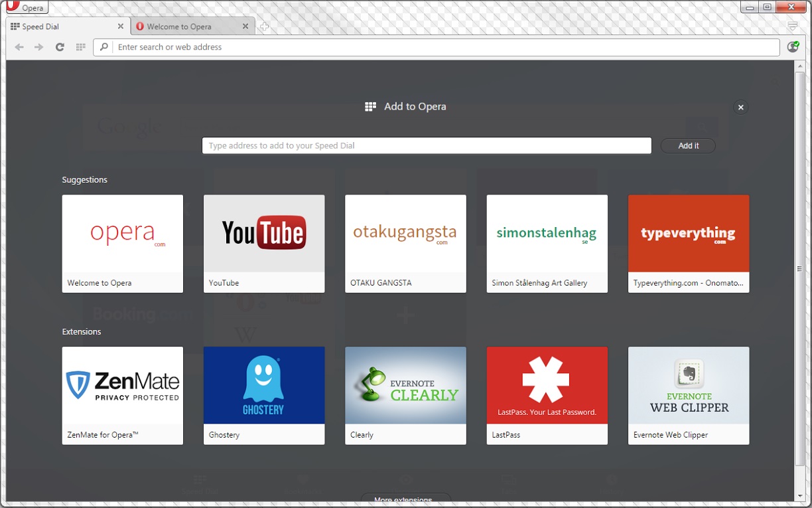Click the Add it button
The width and height of the screenshot is (812, 508).
[x=688, y=145]
